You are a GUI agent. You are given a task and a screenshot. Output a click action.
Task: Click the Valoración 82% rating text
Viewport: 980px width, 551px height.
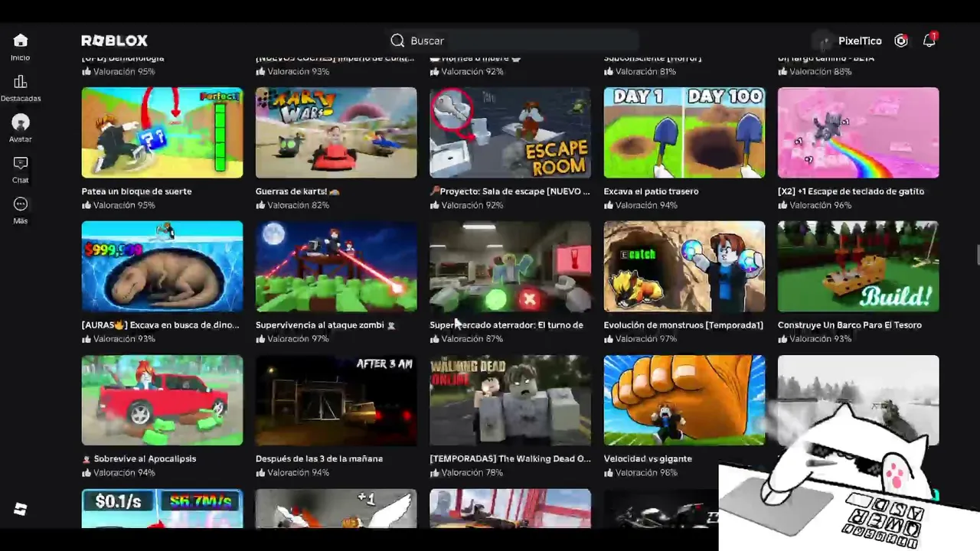(x=299, y=205)
